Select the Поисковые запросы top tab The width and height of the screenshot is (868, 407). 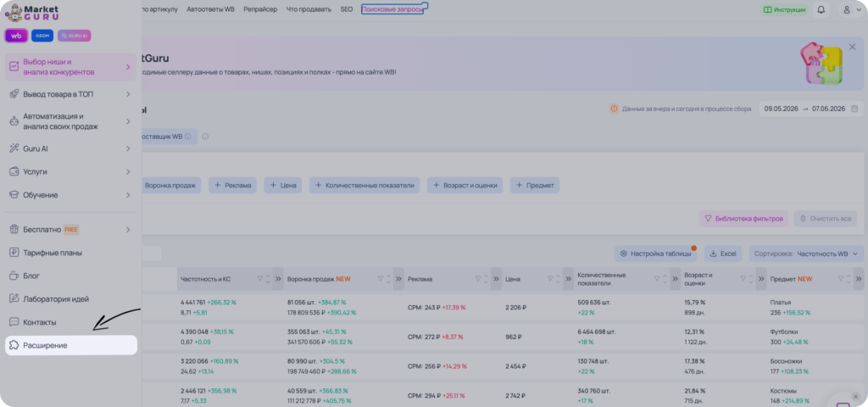pyautogui.click(x=392, y=9)
